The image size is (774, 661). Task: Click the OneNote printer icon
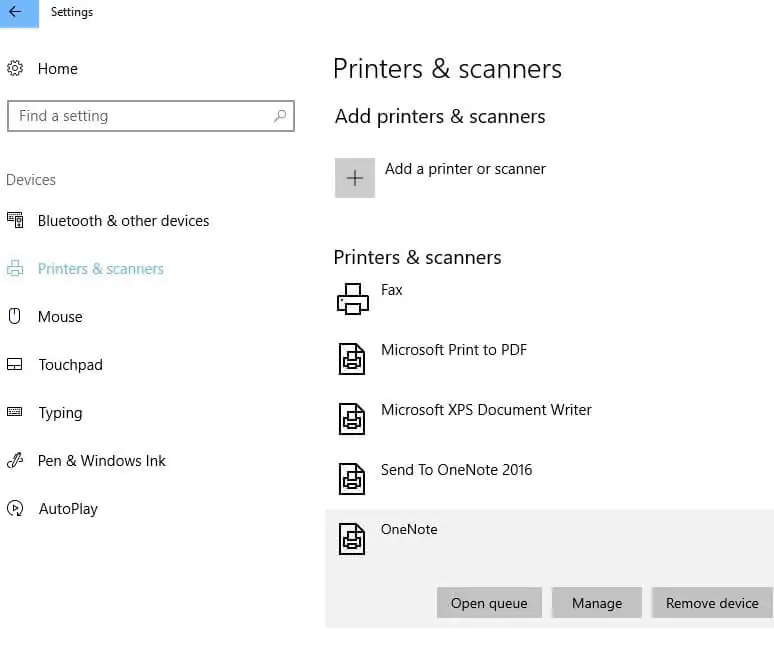(x=352, y=539)
